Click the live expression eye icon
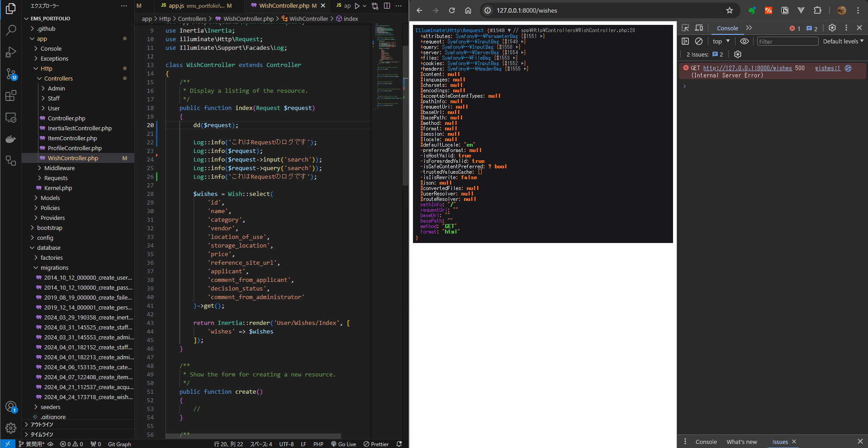Image resolution: width=868 pixels, height=448 pixels. [744, 41]
